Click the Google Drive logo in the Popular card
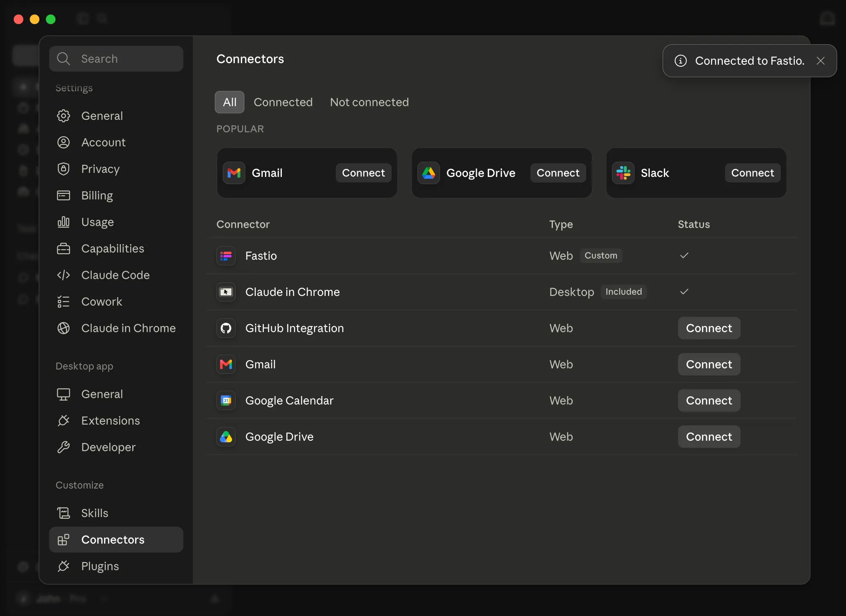This screenshot has height=616, width=846. click(429, 173)
